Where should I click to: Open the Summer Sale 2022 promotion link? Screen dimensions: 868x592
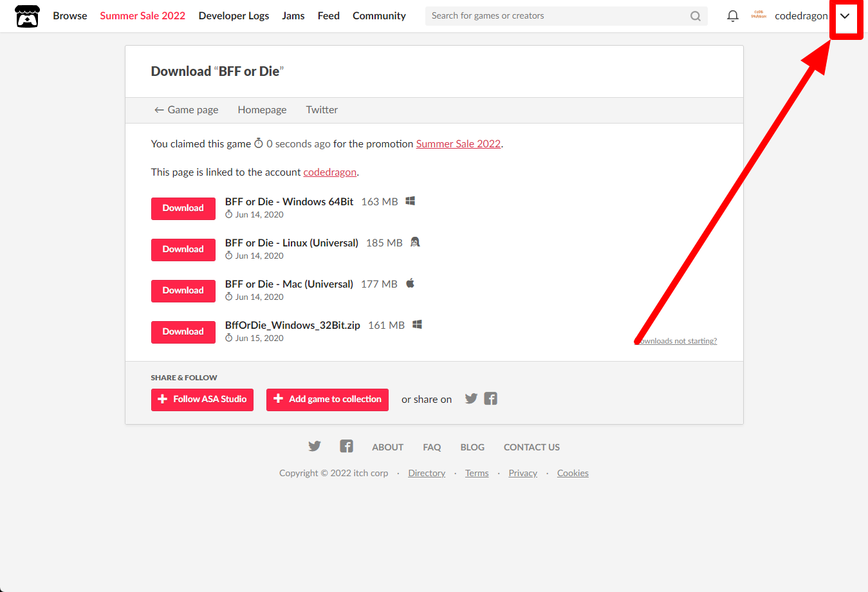pyautogui.click(x=458, y=143)
